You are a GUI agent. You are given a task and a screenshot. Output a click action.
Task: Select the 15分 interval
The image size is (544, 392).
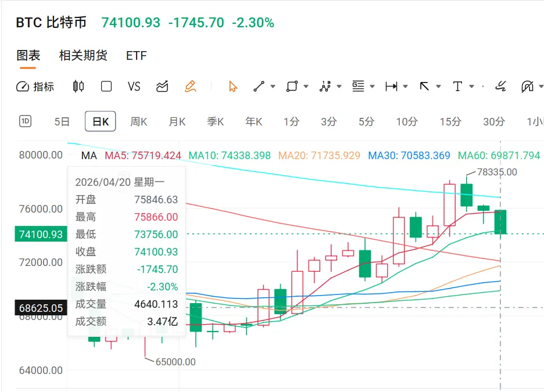(450, 121)
